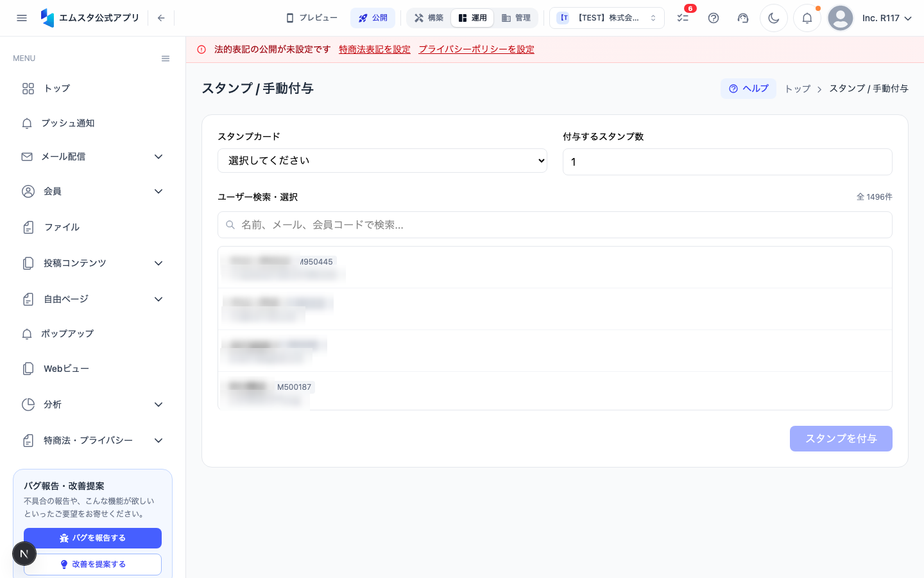This screenshot has height=578, width=924.
Task: Open the support headset icon
Action: coord(743,18)
